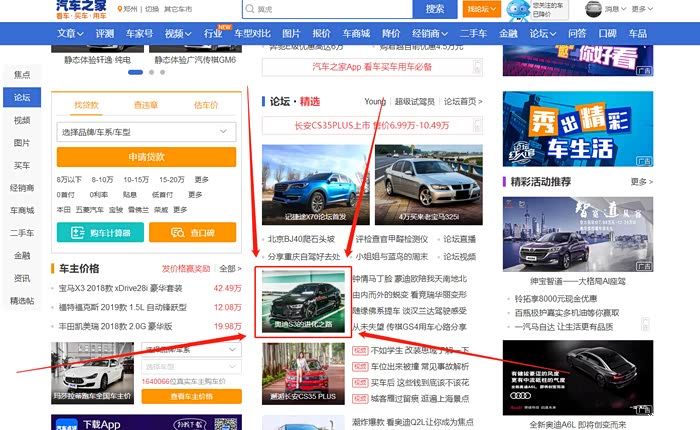Expand the 选择品牌/车系/车型 dropdown

pyautogui.click(x=146, y=132)
